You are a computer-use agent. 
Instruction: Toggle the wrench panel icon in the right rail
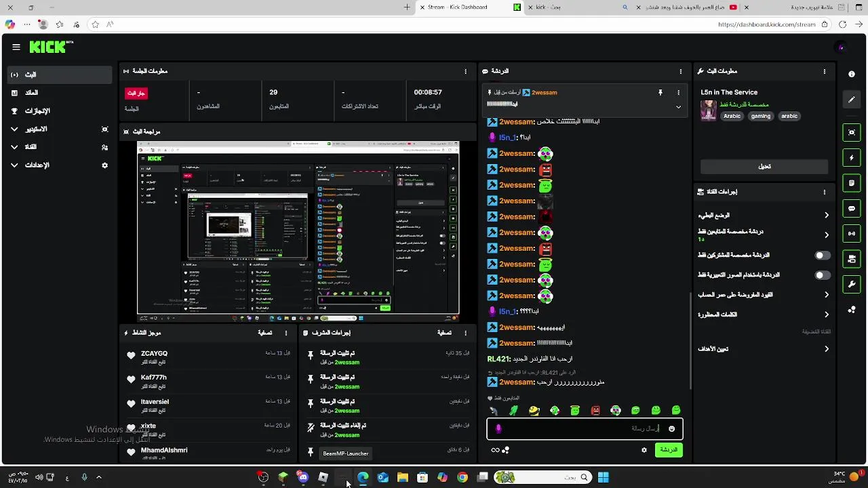[852, 284]
